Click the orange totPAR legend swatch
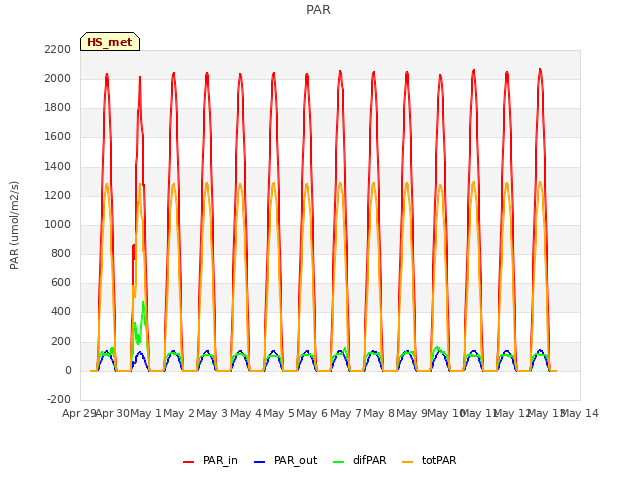Screen dimensions: 640x480 pyautogui.click(x=407, y=462)
